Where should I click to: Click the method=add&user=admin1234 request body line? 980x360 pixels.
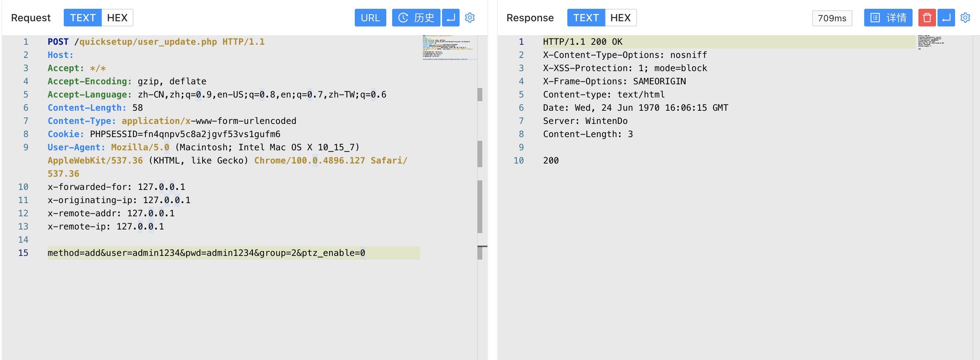click(207, 253)
